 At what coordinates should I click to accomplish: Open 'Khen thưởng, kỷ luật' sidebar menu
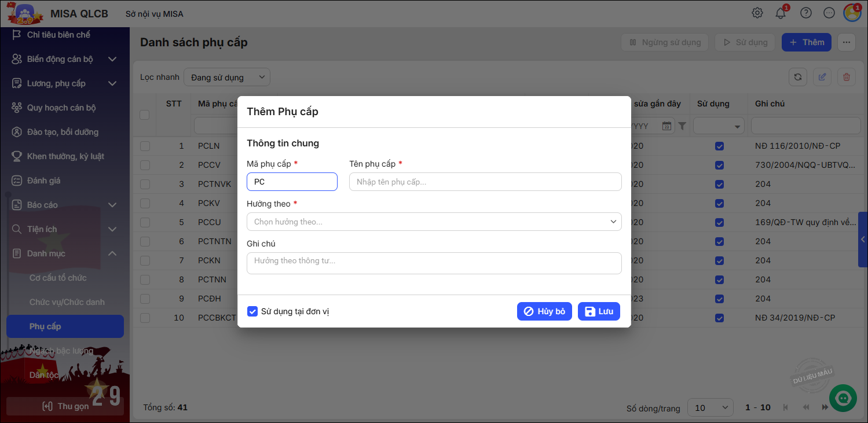click(65, 156)
